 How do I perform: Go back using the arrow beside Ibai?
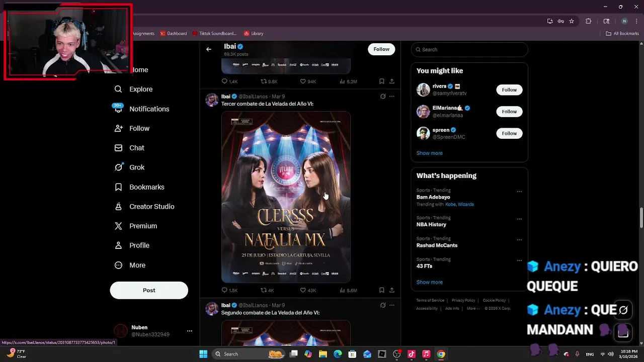(209, 49)
